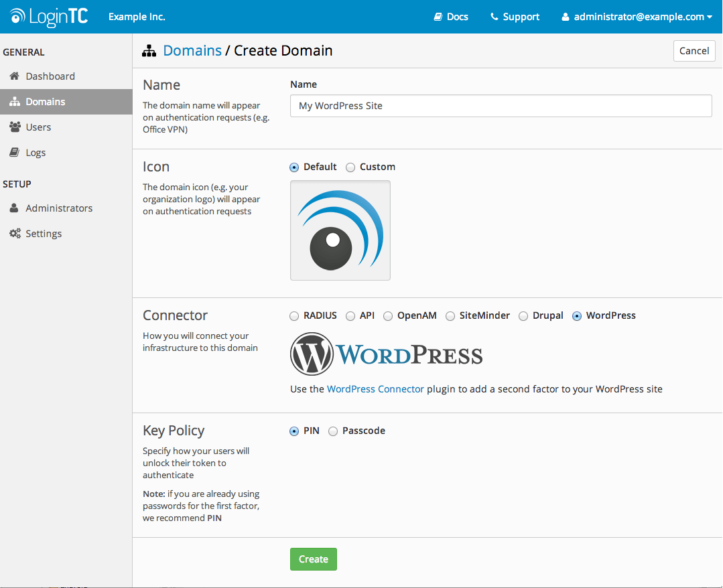Open Dashboard in the sidebar
This screenshot has height=588, width=723.
pos(66,76)
